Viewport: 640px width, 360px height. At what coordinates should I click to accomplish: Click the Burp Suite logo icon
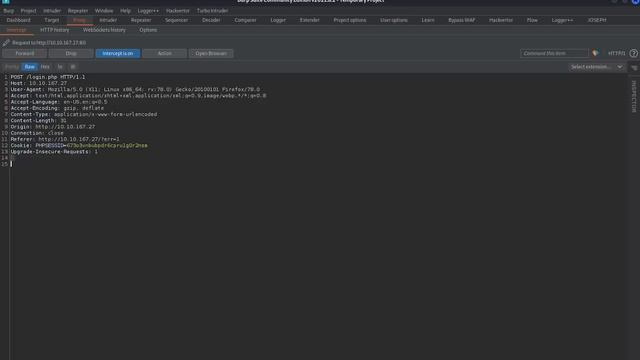6,2
